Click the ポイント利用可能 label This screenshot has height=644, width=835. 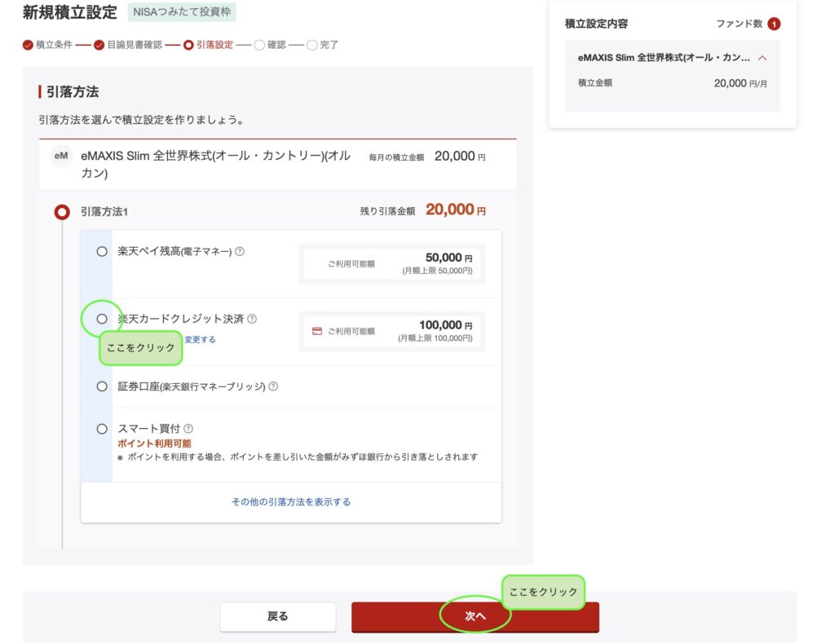click(154, 443)
